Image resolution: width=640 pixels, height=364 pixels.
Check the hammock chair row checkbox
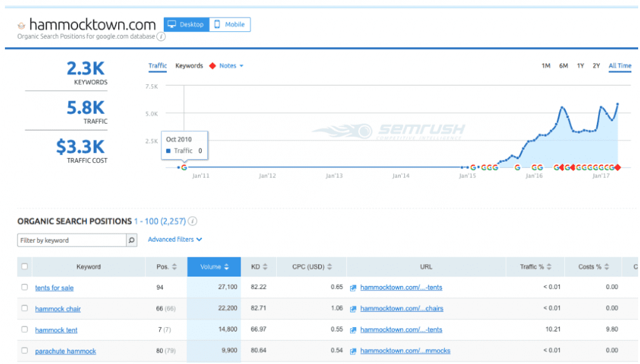[x=24, y=308]
